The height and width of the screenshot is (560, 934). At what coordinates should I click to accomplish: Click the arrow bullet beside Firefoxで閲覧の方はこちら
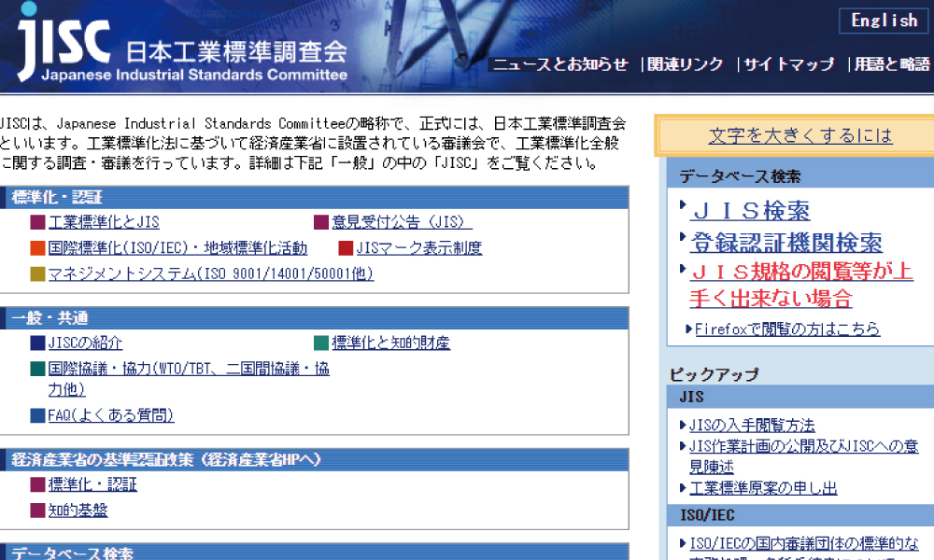[689, 329]
